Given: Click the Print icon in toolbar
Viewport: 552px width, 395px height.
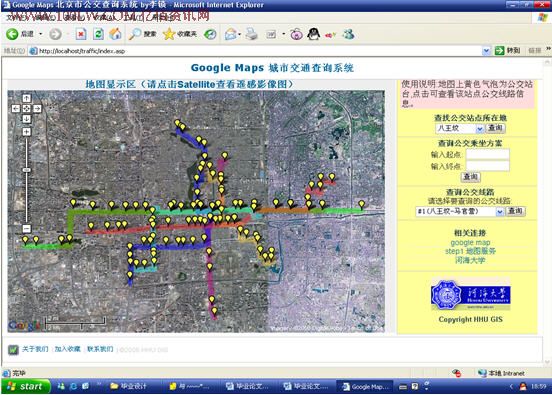Looking at the screenshot, I should [251, 34].
